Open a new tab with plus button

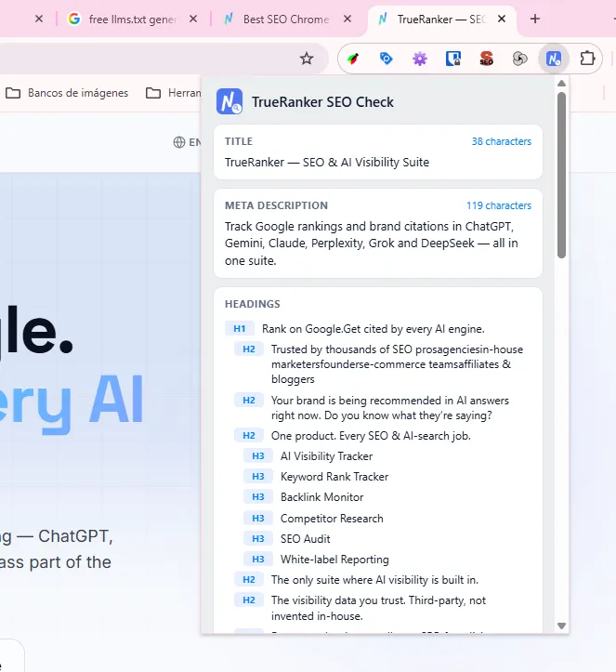pyautogui.click(x=534, y=19)
